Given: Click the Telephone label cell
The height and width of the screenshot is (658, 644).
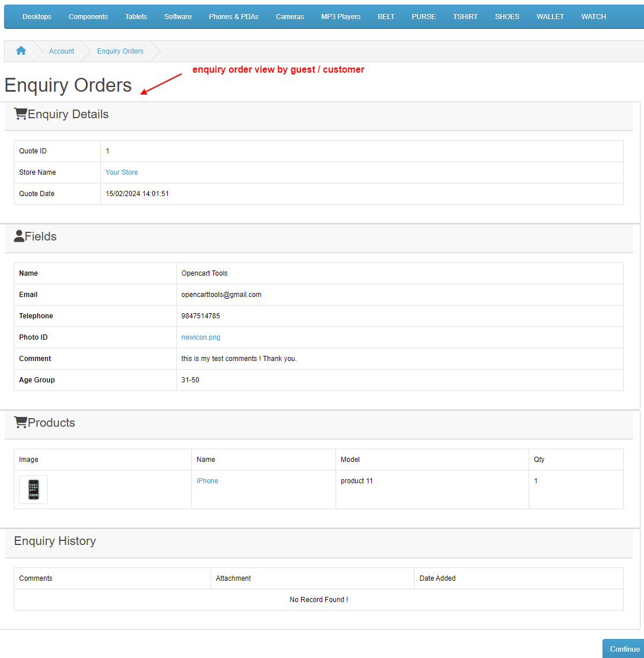Looking at the screenshot, I should [95, 316].
